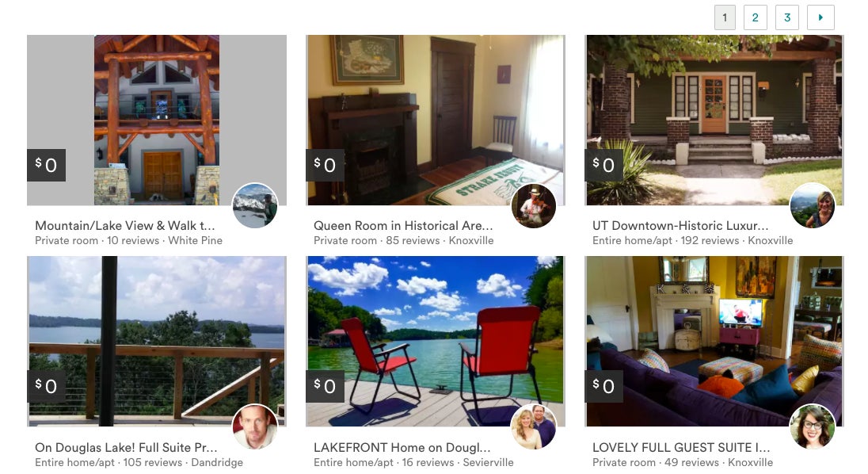The height and width of the screenshot is (474, 868).
Task: View purple sofa living room photo
Action: tap(714, 341)
